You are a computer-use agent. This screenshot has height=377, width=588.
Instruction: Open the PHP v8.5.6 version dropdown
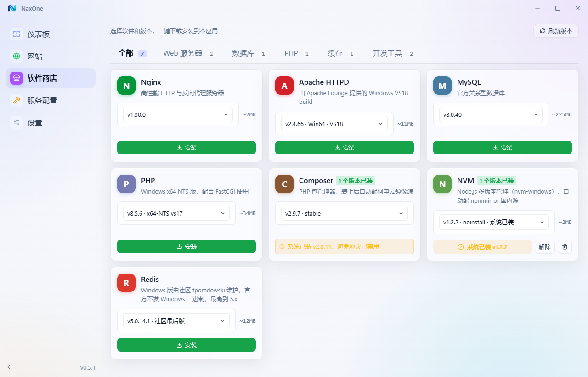[x=176, y=213]
